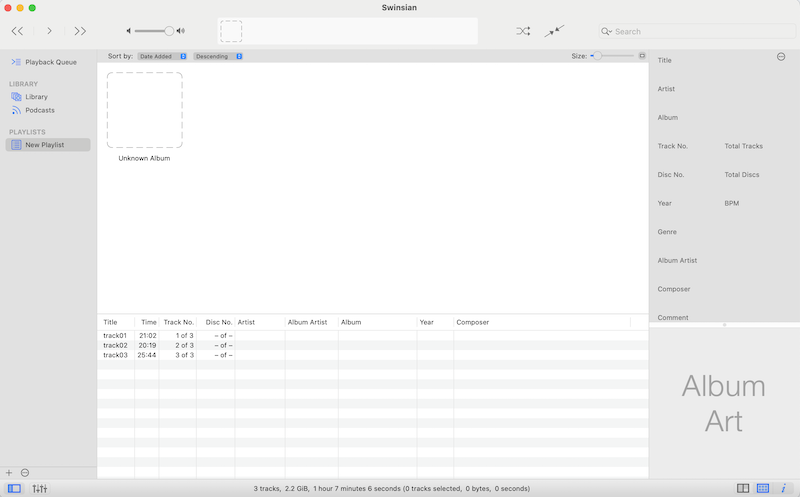Sort by the Year column header
The width and height of the screenshot is (800, 497).
(435, 322)
